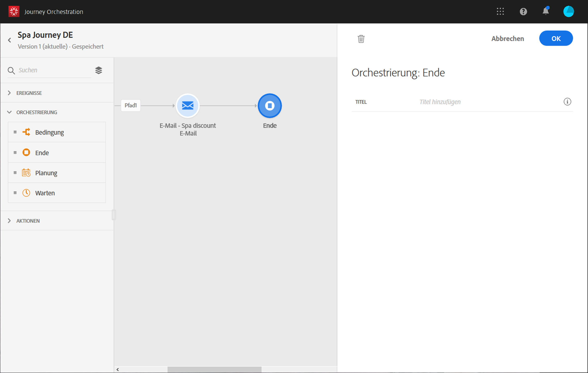This screenshot has width=588, height=373.
Task: Collapse the Orchestrierung section
Action: point(37,112)
